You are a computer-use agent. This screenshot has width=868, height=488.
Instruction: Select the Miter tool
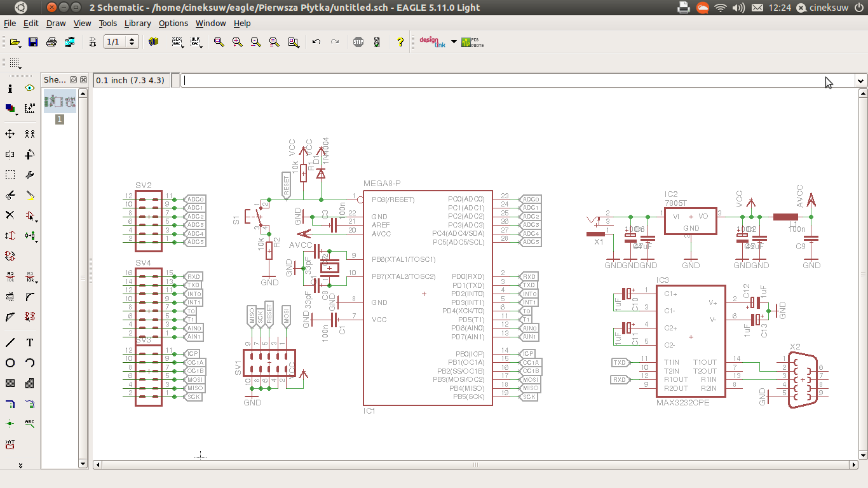click(x=30, y=297)
